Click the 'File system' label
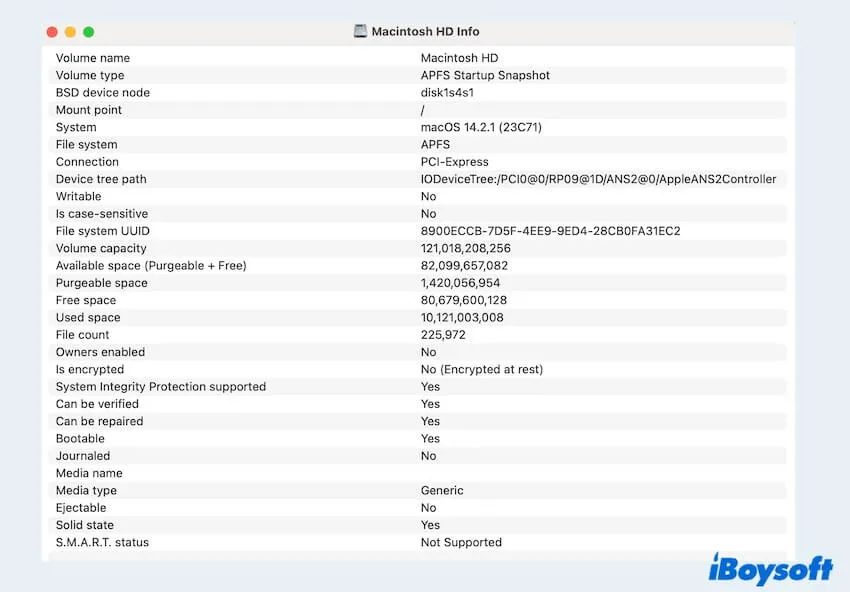The width and height of the screenshot is (850, 592). tap(87, 145)
